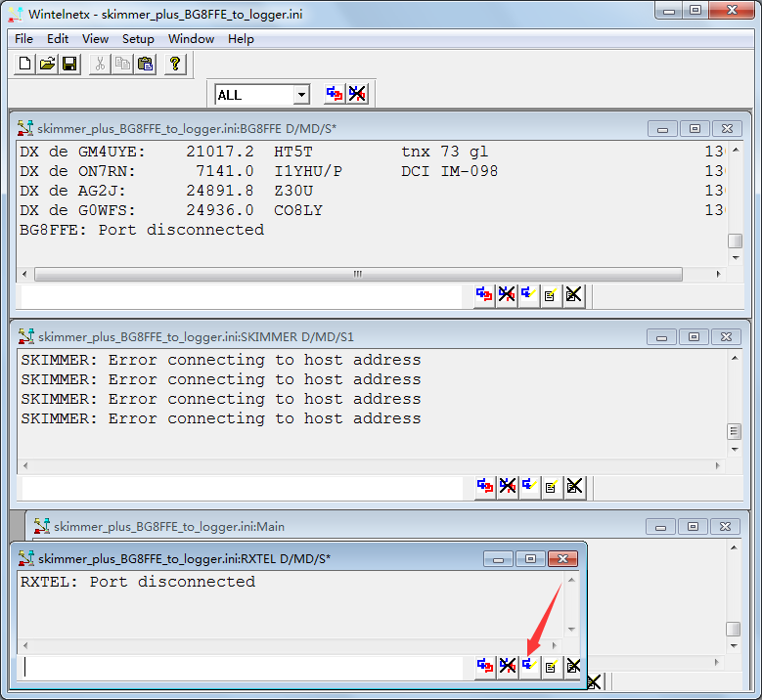
Task: Open the Help menu
Action: pyautogui.click(x=241, y=39)
